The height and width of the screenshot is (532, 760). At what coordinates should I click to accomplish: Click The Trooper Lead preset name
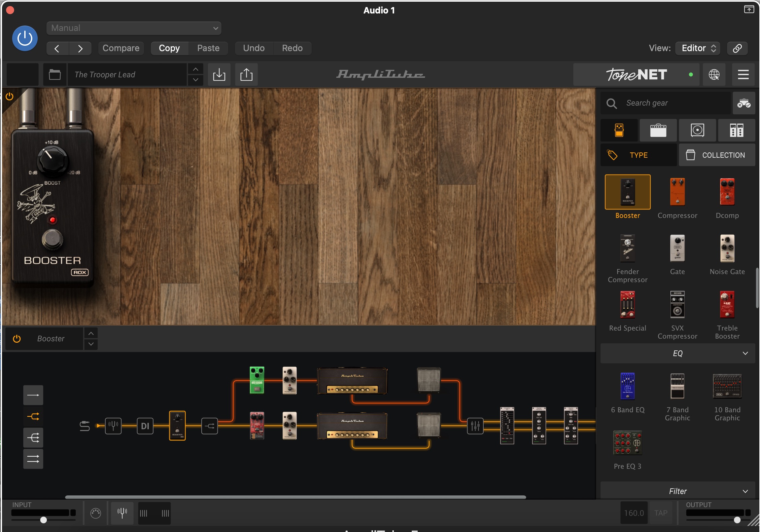pyautogui.click(x=127, y=75)
